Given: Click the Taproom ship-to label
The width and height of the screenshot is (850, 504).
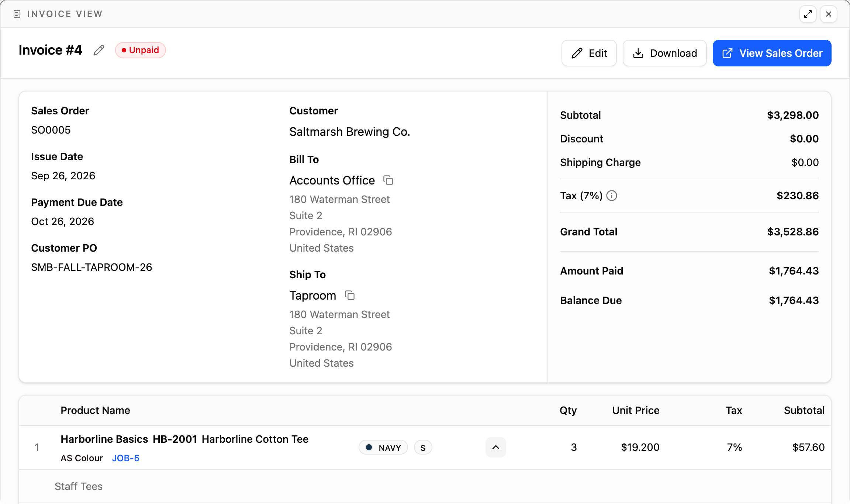Looking at the screenshot, I should tap(313, 296).
